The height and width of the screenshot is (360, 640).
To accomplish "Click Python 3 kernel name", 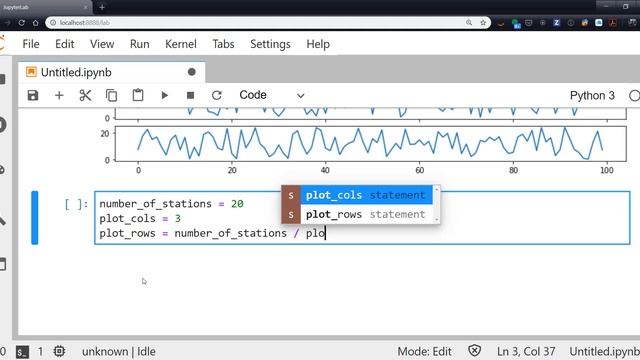I will pyautogui.click(x=592, y=96).
